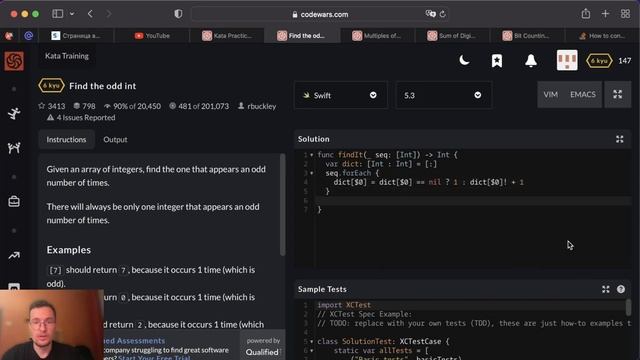The width and height of the screenshot is (640, 360).
Task: Open the bookmarks icon in header
Action: [497, 61]
